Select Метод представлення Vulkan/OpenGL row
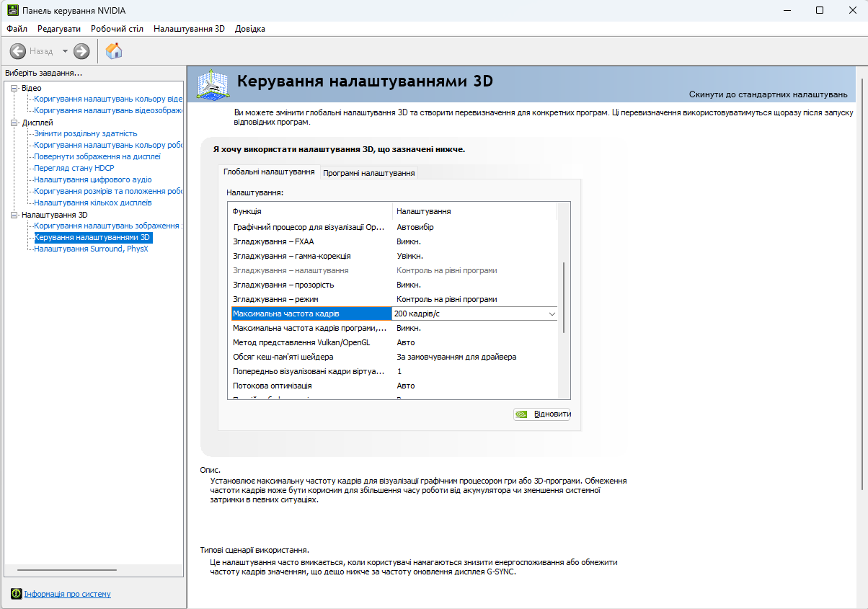Viewport: 868px width, 609px height. (x=394, y=342)
